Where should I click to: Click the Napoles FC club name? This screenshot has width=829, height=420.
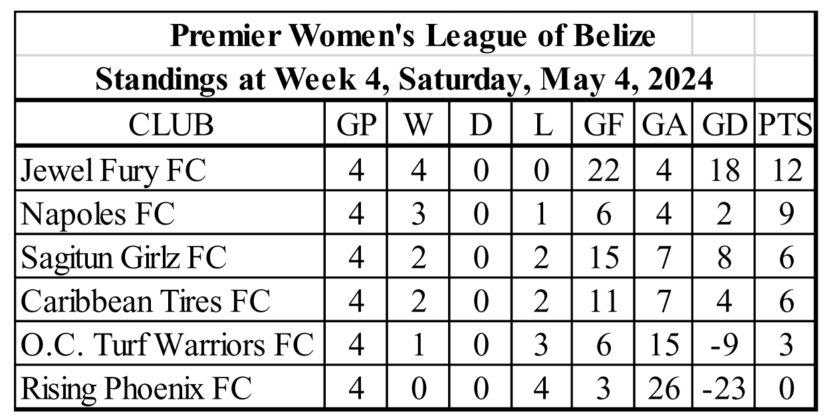97,214
